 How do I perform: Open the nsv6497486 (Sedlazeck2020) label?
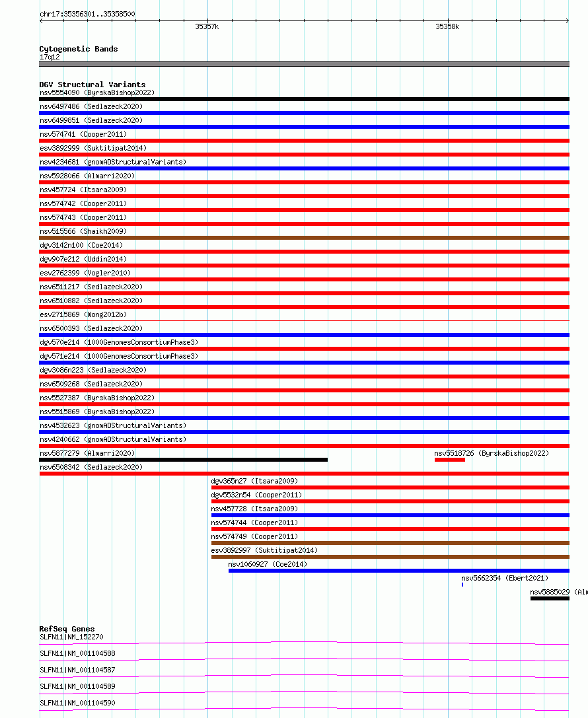pyautogui.click(x=91, y=106)
